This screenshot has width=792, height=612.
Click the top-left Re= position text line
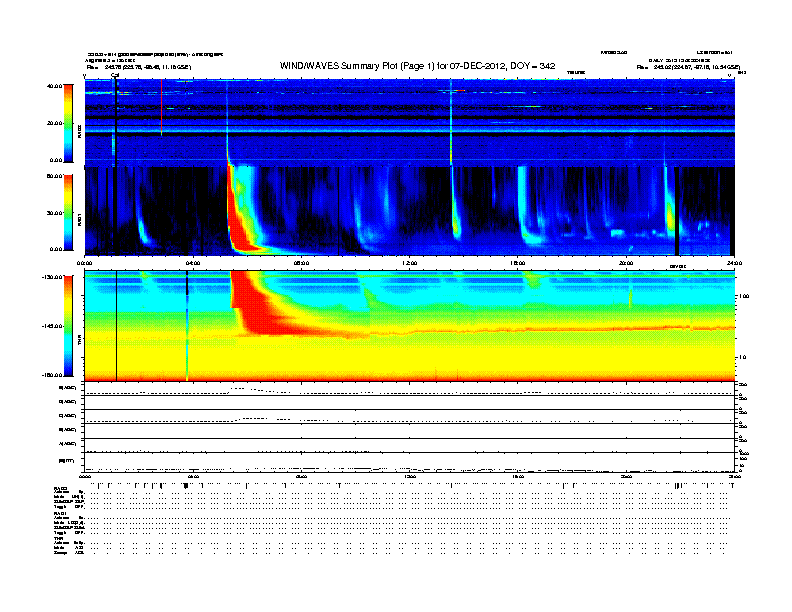point(139,67)
